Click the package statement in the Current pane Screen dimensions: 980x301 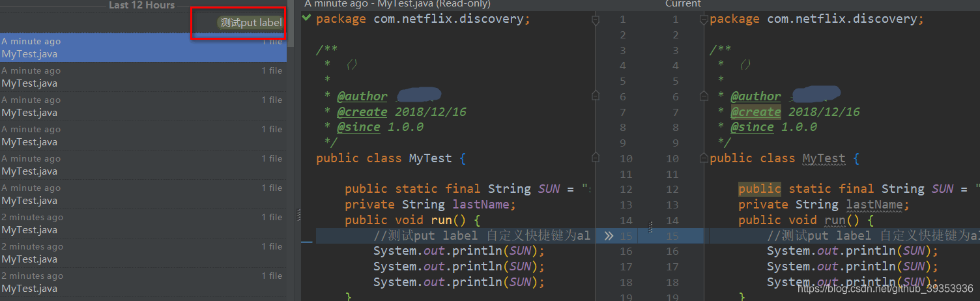[816, 19]
